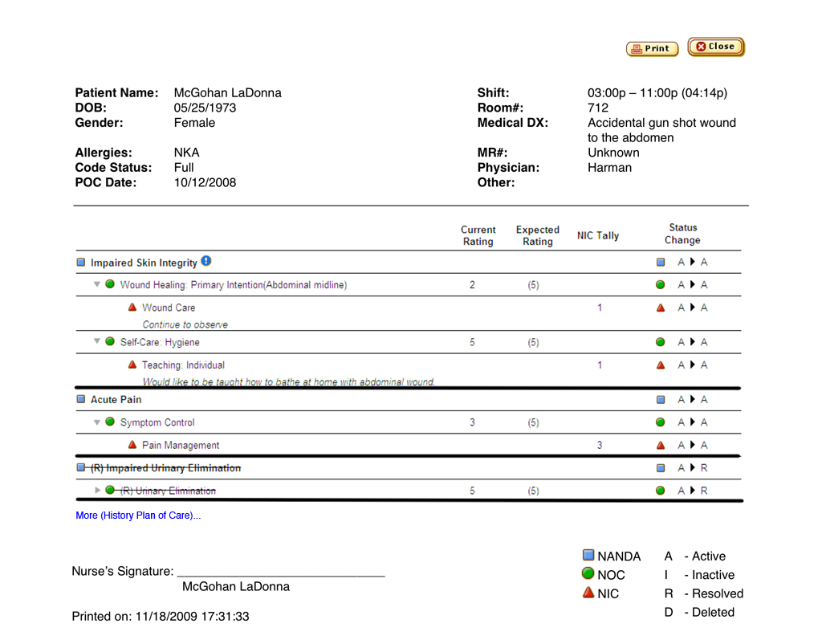Select the (R) Impaired Urinary Elimination label
Screen dimensions: 822x644
[x=165, y=468]
